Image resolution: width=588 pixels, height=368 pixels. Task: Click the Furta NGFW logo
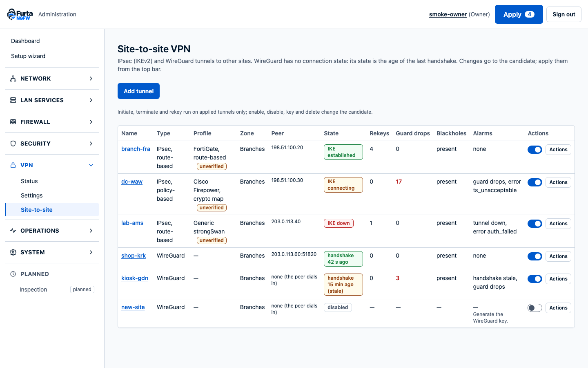[20, 14]
